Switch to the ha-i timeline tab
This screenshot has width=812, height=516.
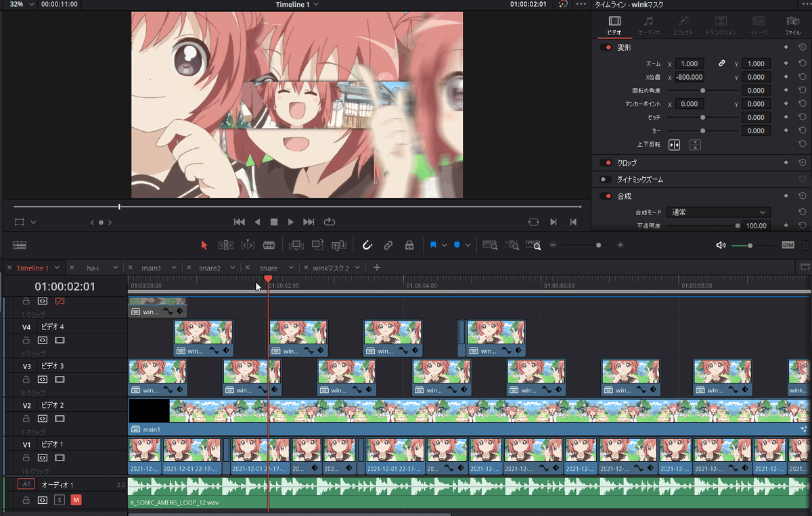[x=93, y=268]
